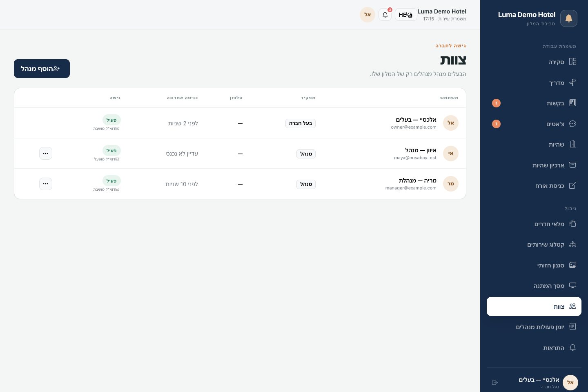Open the סגנון חזותי image icon
Image resolution: width=588 pixels, height=392 pixels.
(x=572, y=265)
